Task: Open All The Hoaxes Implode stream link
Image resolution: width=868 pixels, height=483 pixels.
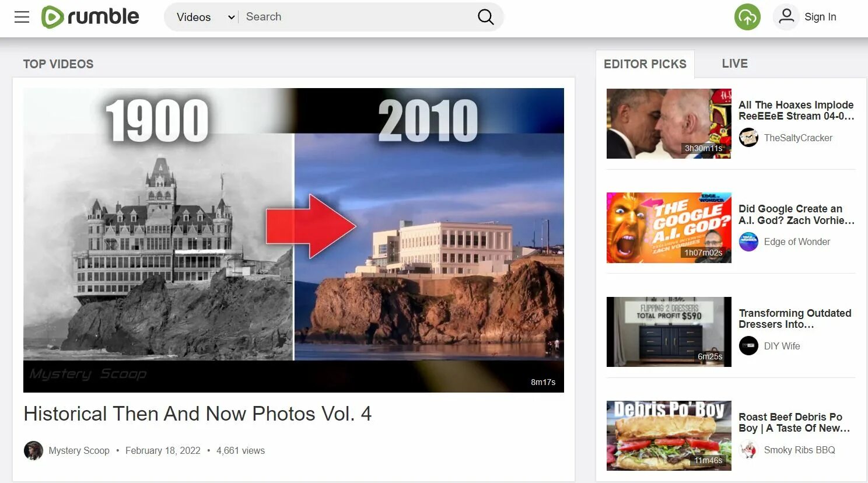Action: [796, 110]
